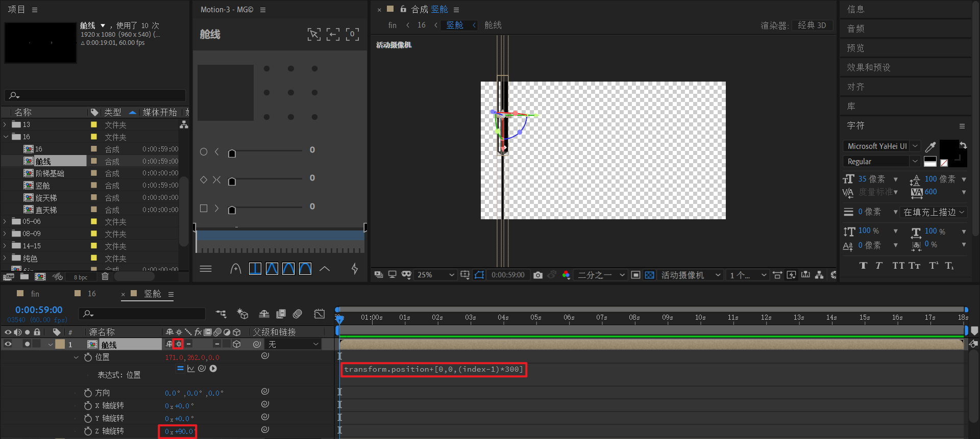This screenshot has width=980, height=439.
Task: Apply faux bold text style
Action: (x=863, y=265)
